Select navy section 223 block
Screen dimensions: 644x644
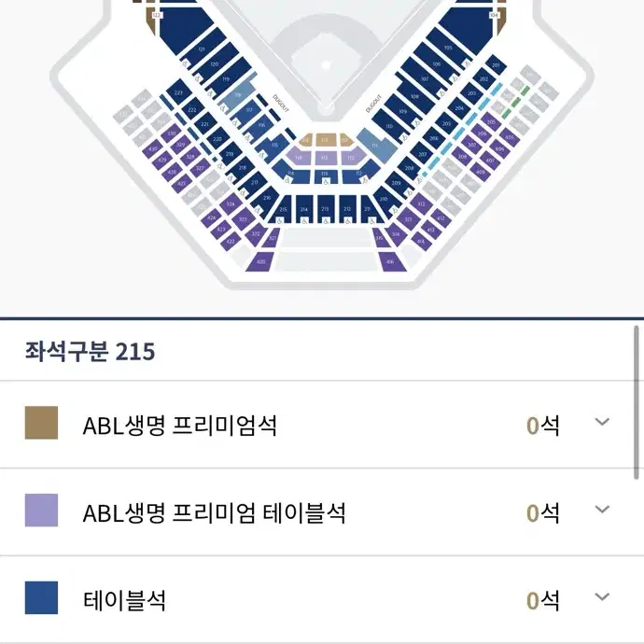[178, 92]
